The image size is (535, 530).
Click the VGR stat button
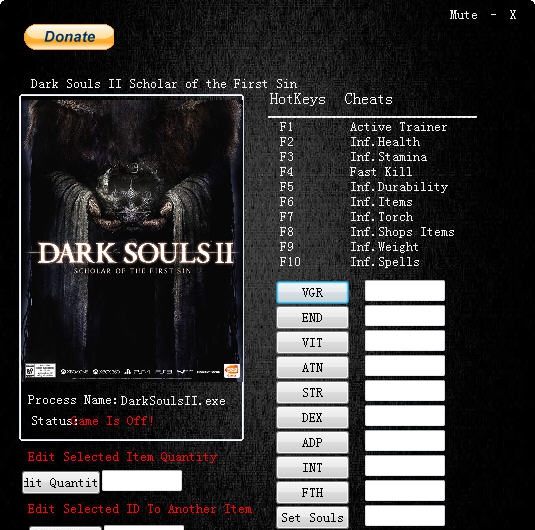pos(312,292)
